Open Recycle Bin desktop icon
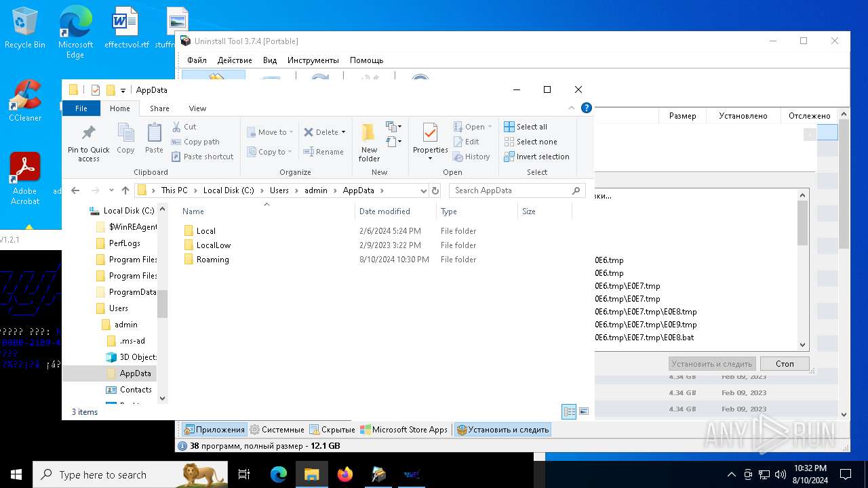The width and height of the screenshot is (868, 488). (x=25, y=28)
